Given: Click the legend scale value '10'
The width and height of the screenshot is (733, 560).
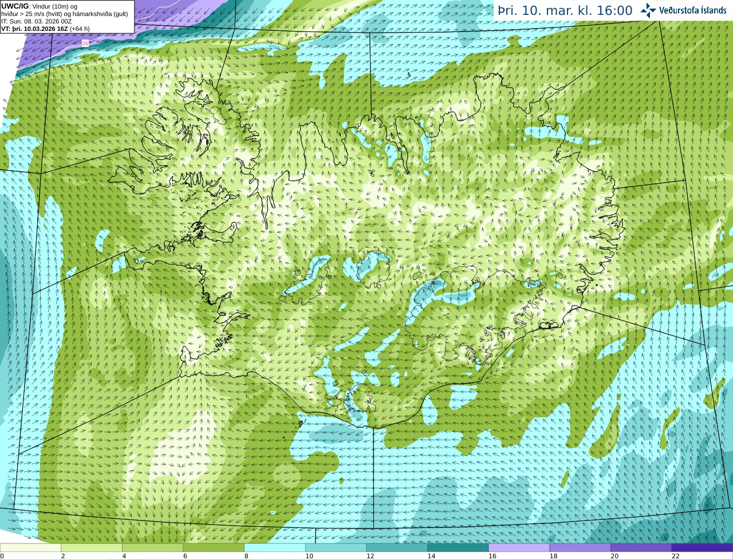Looking at the screenshot, I should click(309, 556).
